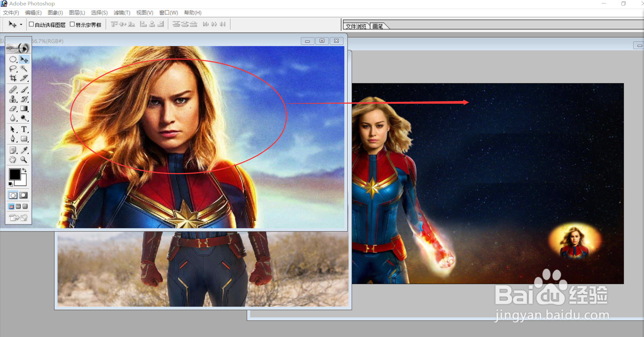Open the 窗口(W) menu
The image size is (644, 337).
point(168,13)
